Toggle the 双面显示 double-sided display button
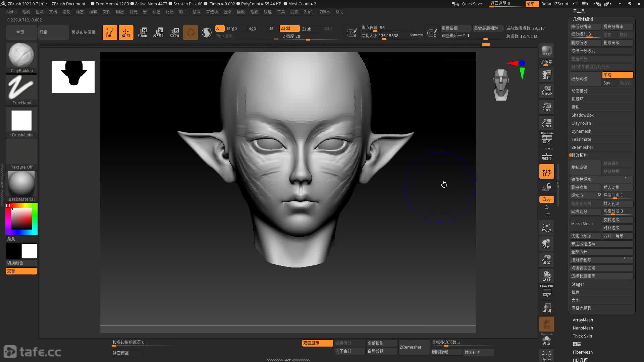 317,343
